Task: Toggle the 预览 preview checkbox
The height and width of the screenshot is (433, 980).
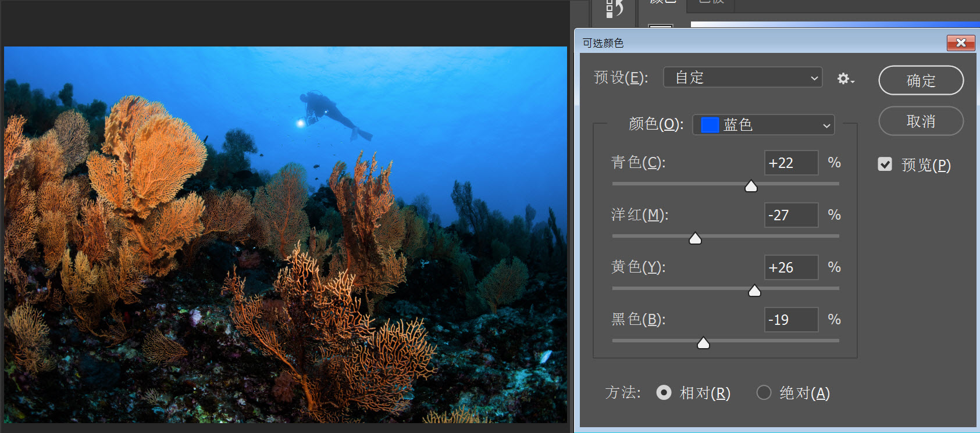Action: point(885,164)
